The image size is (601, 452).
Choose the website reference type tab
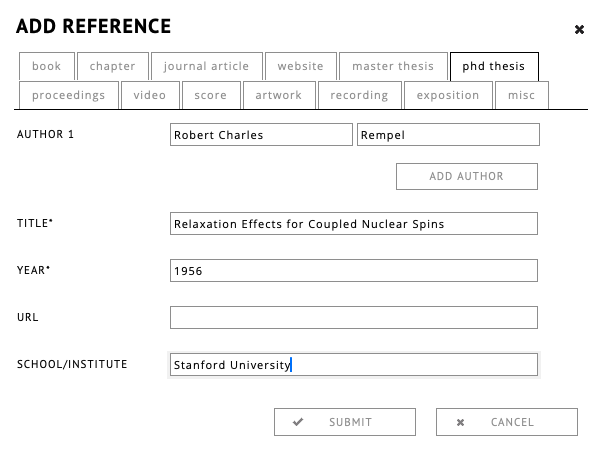point(300,66)
